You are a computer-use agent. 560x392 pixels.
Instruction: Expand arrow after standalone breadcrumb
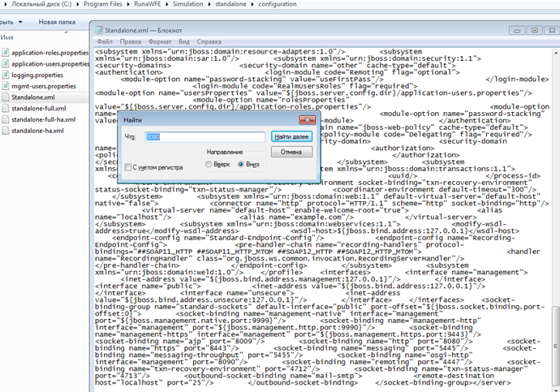click(x=252, y=4)
